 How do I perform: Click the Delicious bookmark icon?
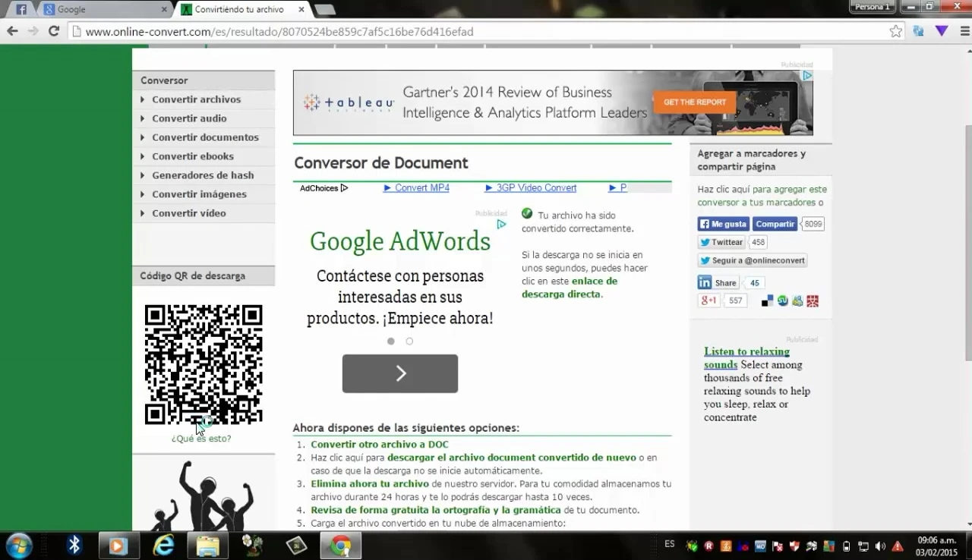click(767, 301)
